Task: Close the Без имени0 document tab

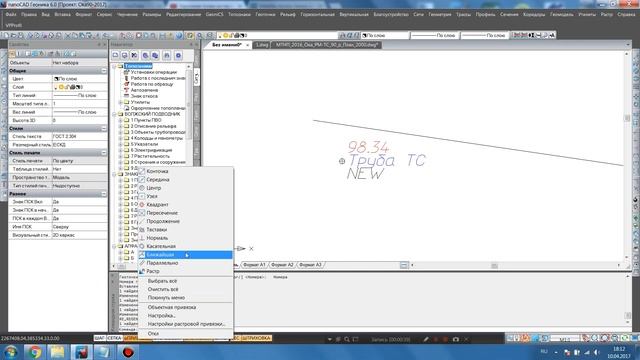Action: pyautogui.click(x=247, y=45)
